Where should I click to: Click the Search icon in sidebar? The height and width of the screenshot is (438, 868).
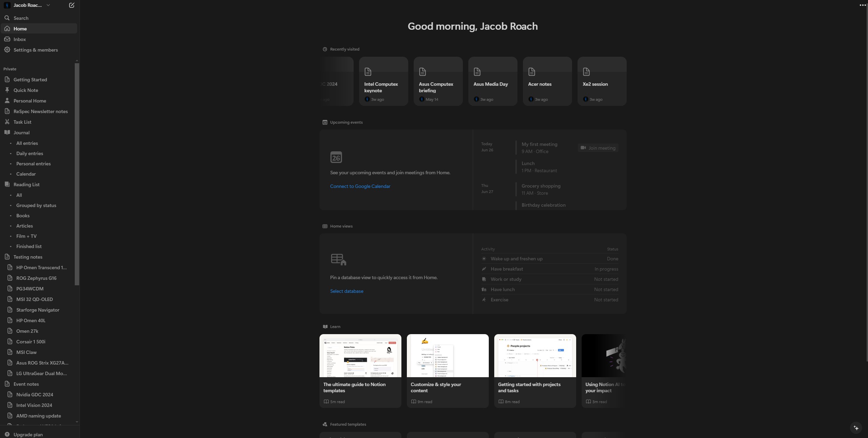[x=7, y=18]
